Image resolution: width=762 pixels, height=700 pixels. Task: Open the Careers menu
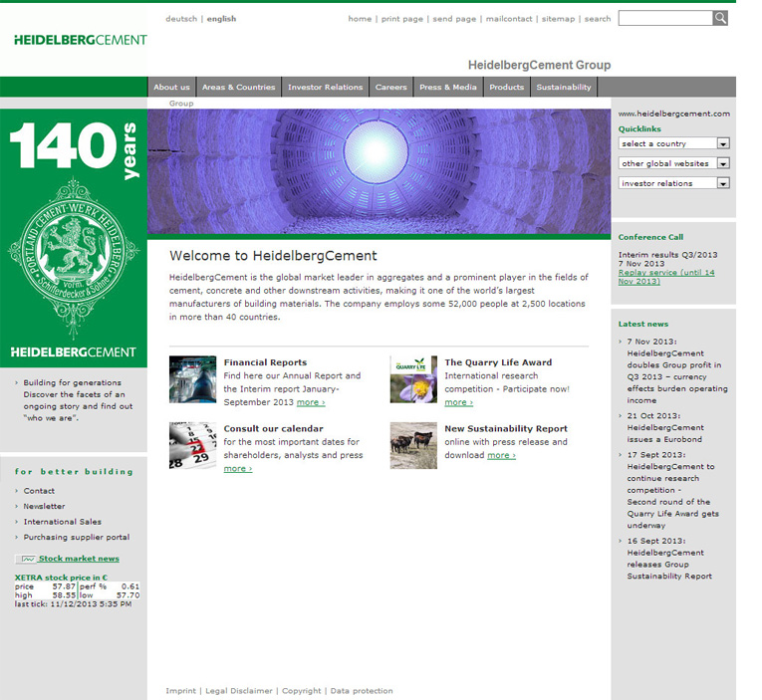(390, 87)
